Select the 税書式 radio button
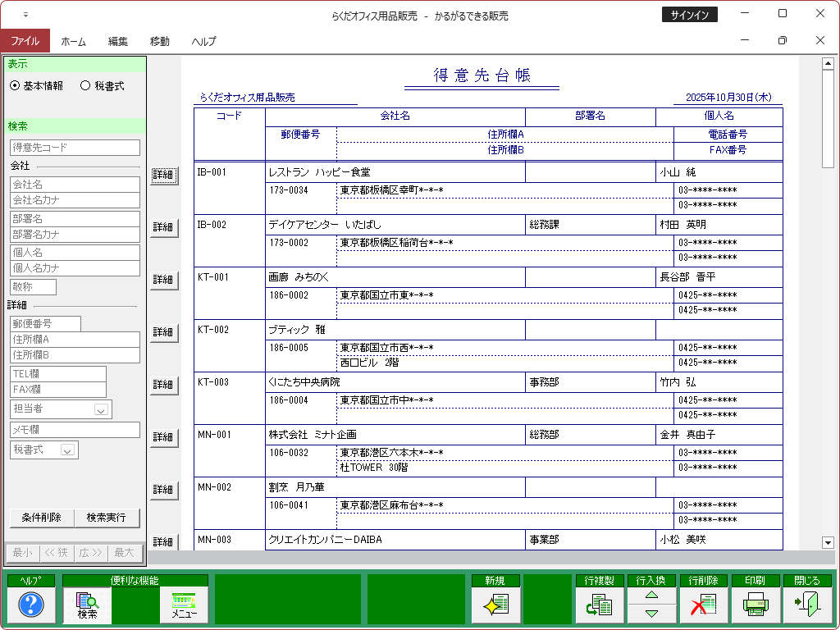This screenshot has width=840, height=630. coord(85,86)
